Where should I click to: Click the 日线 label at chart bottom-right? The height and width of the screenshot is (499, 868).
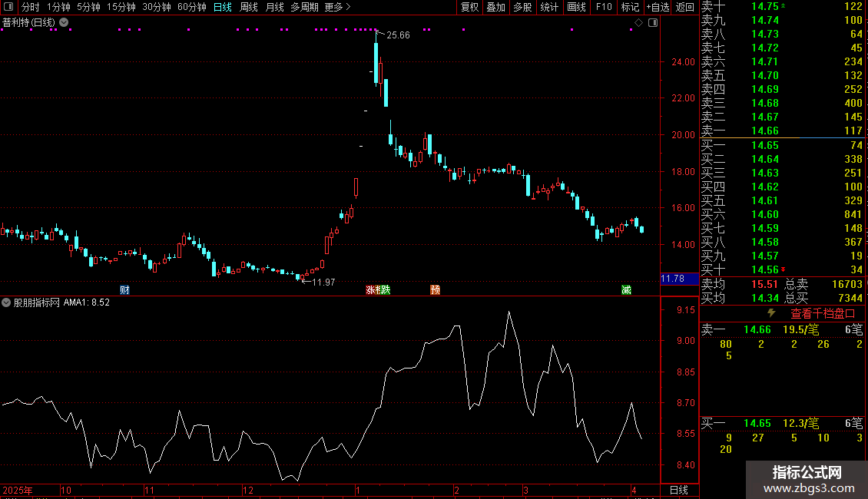point(679,490)
